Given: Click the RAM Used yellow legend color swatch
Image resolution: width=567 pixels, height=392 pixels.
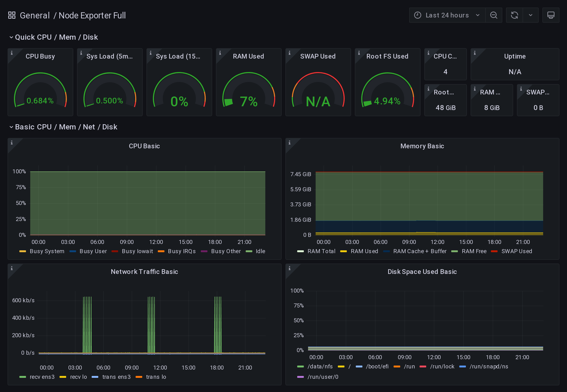Looking at the screenshot, I should pos(344,251).
